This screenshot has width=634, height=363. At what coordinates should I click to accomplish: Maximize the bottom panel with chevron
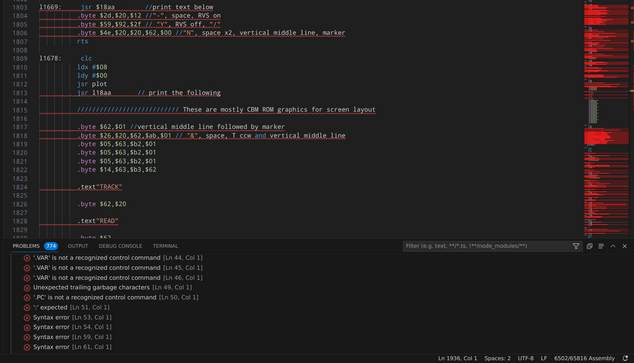(613, 246)
